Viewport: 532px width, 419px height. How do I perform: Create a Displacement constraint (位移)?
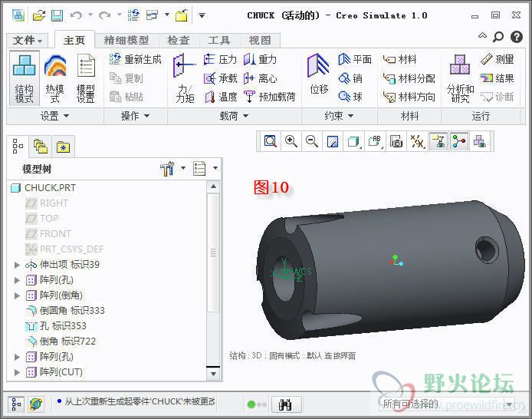point(319,74)
